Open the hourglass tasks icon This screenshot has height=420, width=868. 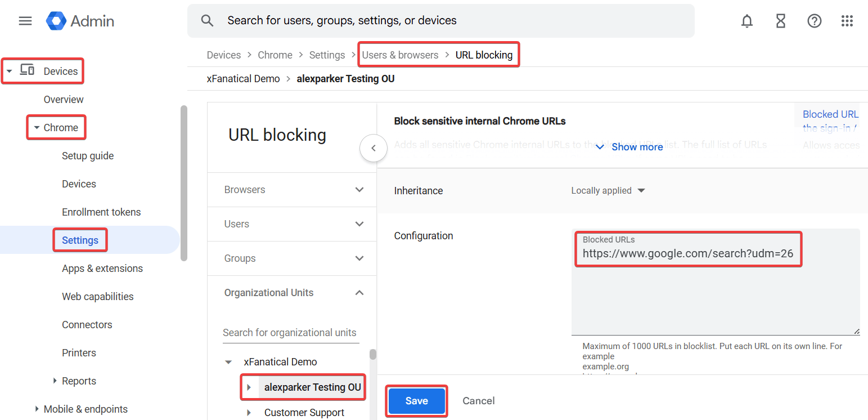point(780,21)
